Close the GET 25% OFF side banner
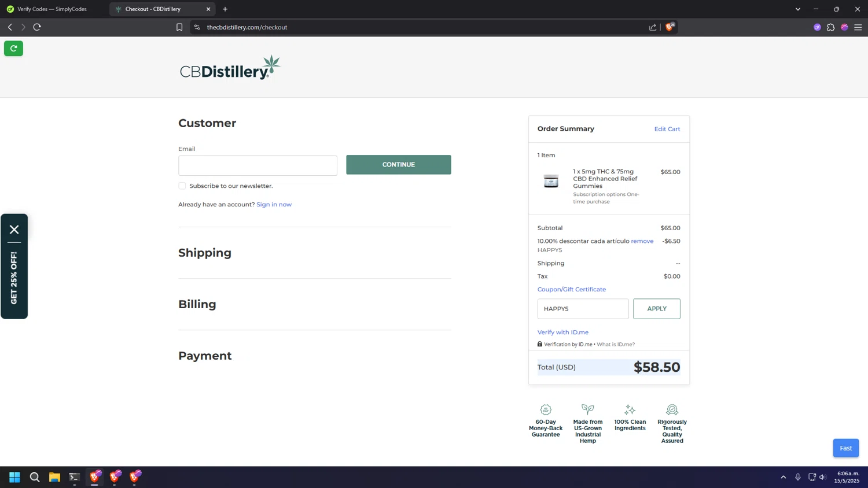This screenshot has height=488, width=868. pyautogui.click(x=14, y=230)
